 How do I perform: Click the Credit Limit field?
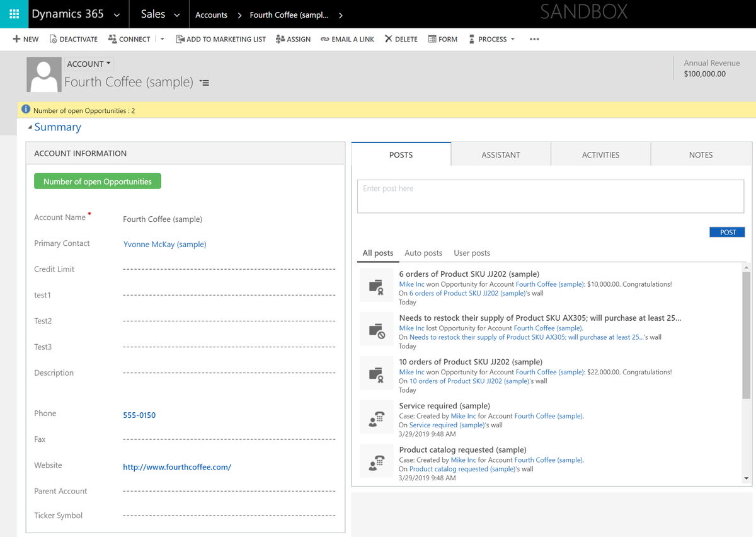coord(229,269)
